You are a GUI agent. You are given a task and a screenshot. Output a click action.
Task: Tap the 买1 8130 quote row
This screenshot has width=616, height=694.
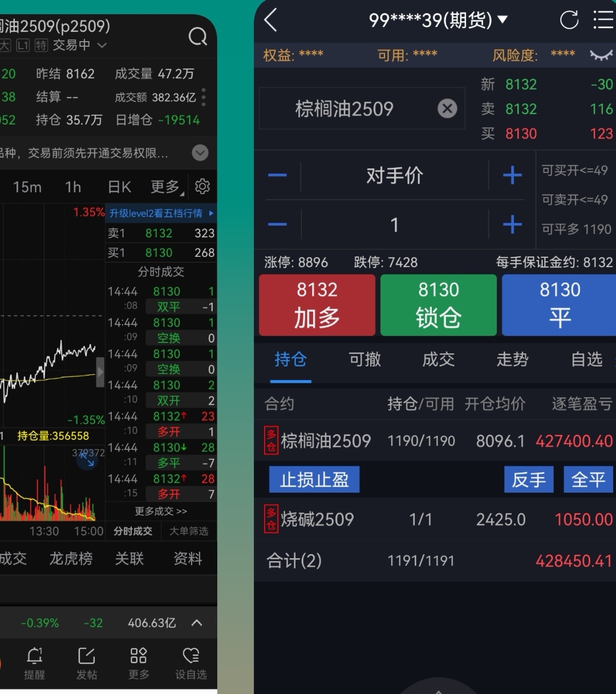point(161,252)
